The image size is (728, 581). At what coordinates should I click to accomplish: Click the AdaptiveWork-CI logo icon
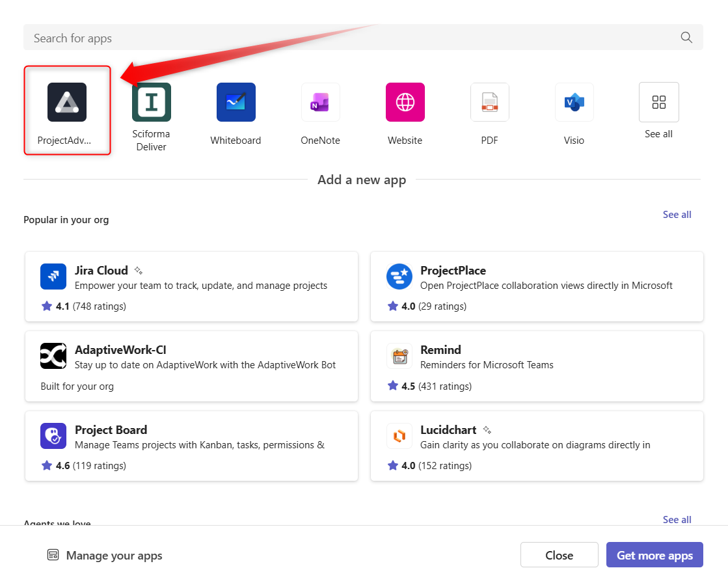click(53, 356)
